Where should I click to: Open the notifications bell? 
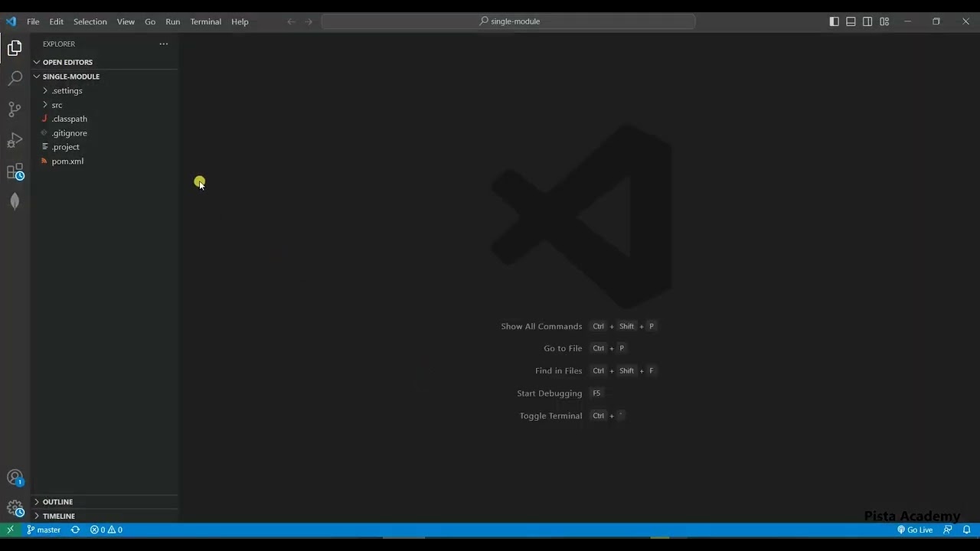coord(966,530)
